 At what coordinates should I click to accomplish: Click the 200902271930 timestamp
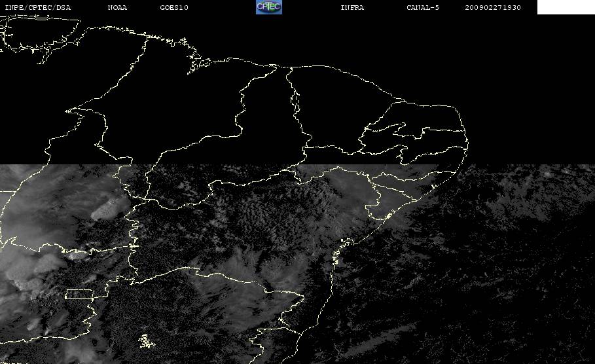click(x=493, y=8)
